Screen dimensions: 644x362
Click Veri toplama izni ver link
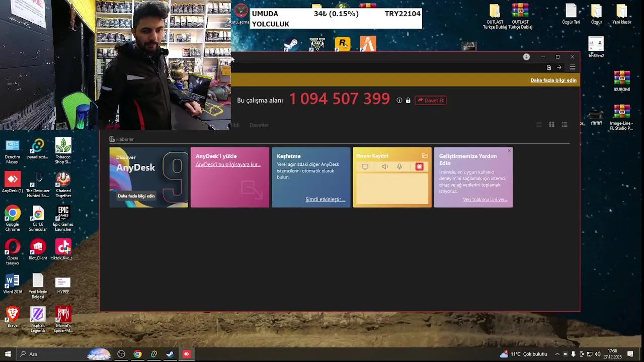pyautogui.click(x=485, y=200)
